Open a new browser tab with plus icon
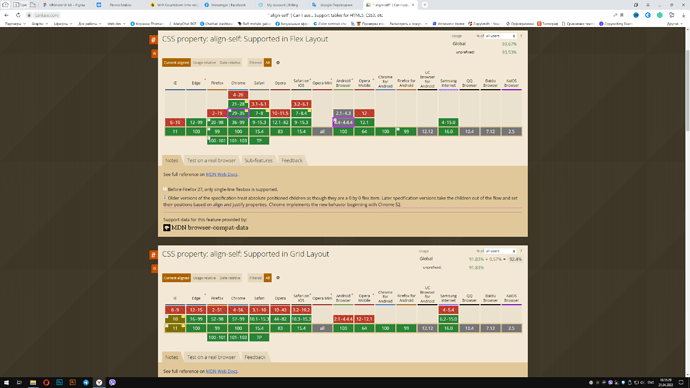Screen dimensions: 690x388 coord(425,5)
